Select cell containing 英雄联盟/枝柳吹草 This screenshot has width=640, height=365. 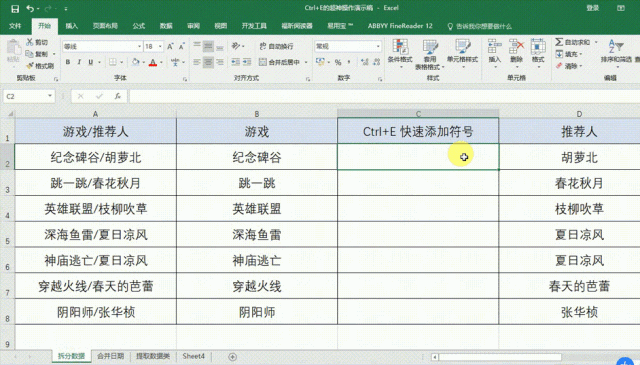[96, 209]
